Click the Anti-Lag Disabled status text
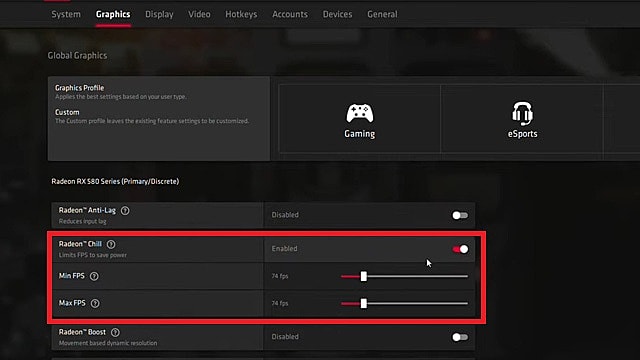The image size is (640, 360). click(x=285, y=215)
